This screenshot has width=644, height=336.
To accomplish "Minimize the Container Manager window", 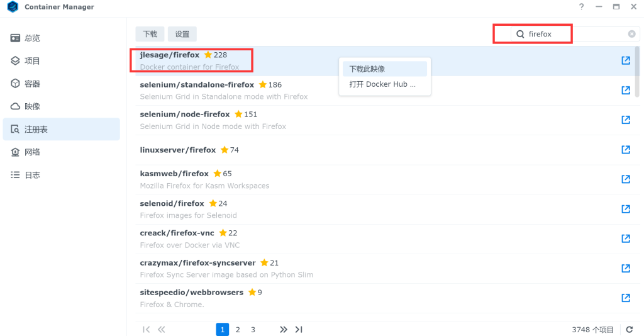I will coord(599,6).
